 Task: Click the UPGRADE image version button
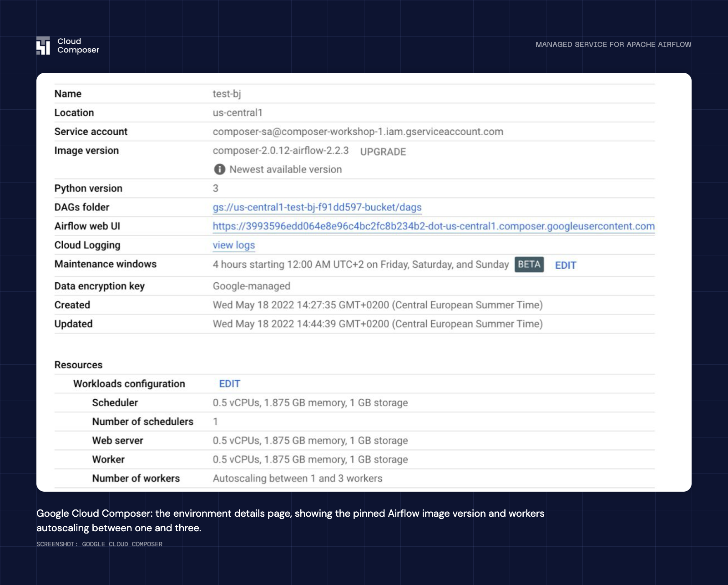coord(383,152)
